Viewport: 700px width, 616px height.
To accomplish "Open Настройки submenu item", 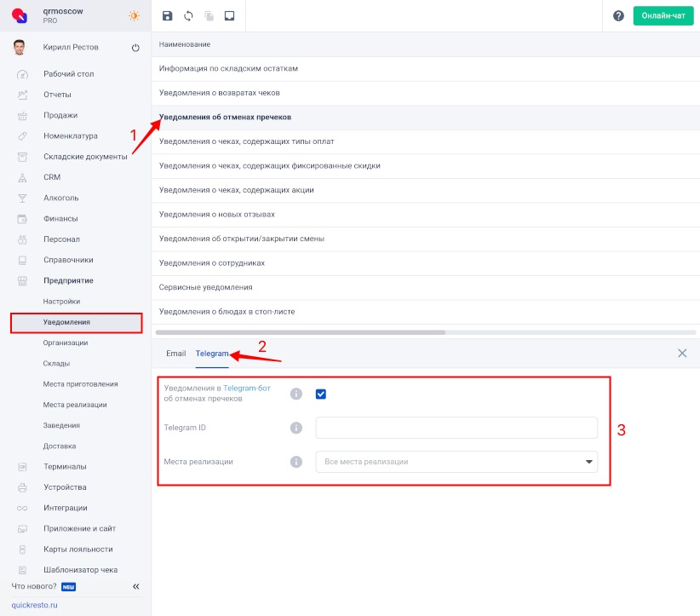I will coord(61,302).
